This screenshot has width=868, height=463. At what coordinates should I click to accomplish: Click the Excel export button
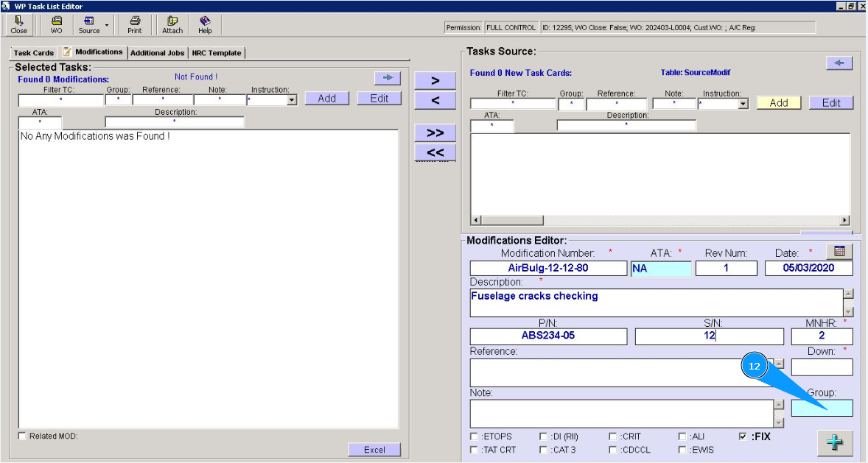click(374, 450)
